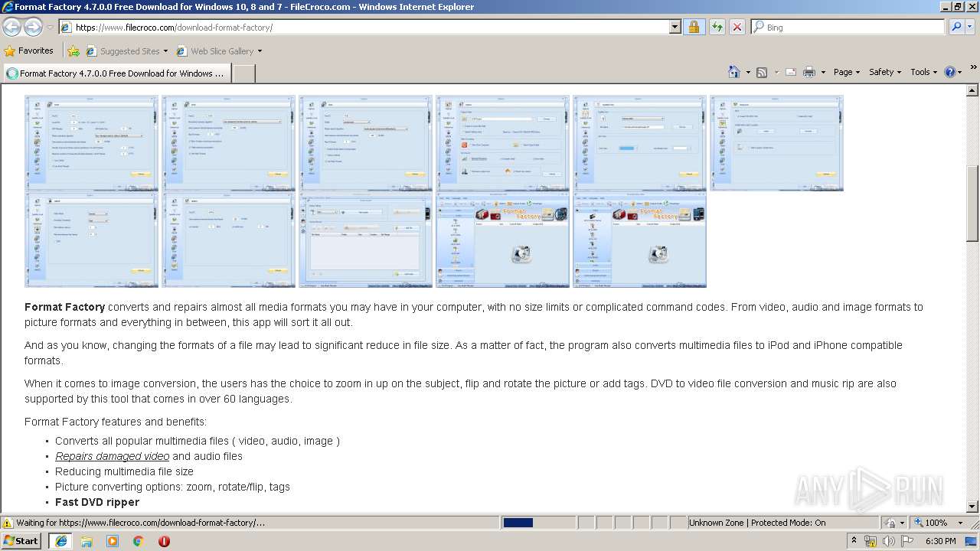980x551 pixels.
Task: Click the Home icon in command bar
Action: 734,72
